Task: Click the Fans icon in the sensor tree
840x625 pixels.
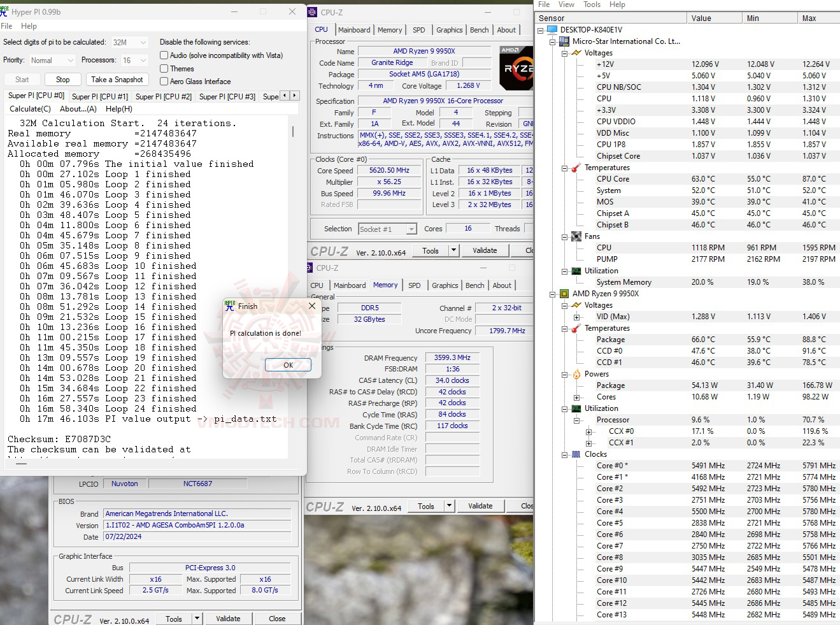Action: pos(576,236)
